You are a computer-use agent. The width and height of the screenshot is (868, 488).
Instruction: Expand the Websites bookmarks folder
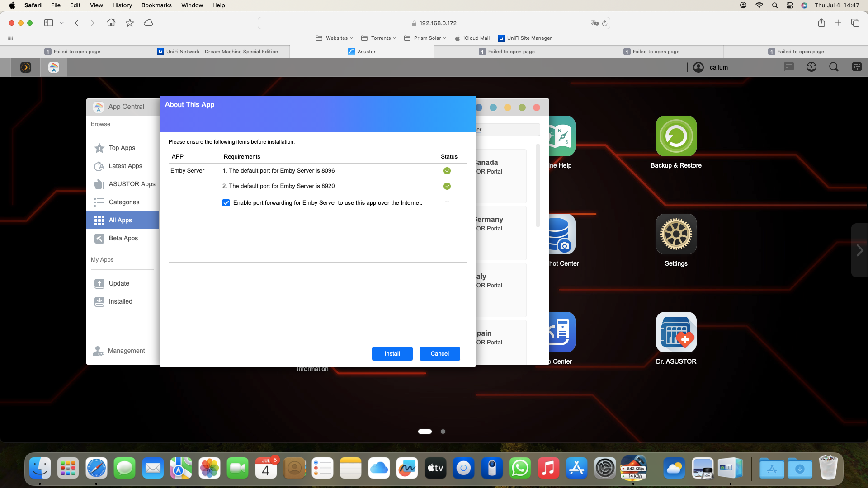[335, 38]
